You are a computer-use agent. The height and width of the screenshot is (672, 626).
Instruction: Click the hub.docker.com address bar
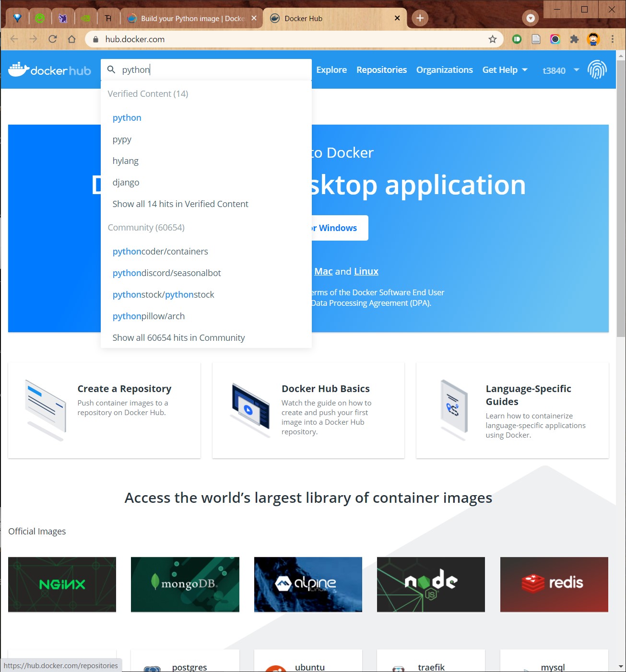(294, 39)
